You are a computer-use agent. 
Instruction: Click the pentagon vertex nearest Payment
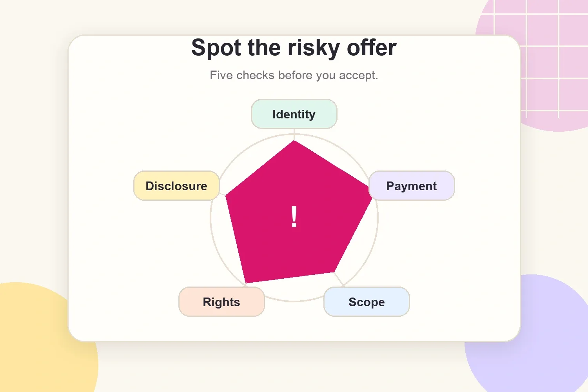point(371,198)
